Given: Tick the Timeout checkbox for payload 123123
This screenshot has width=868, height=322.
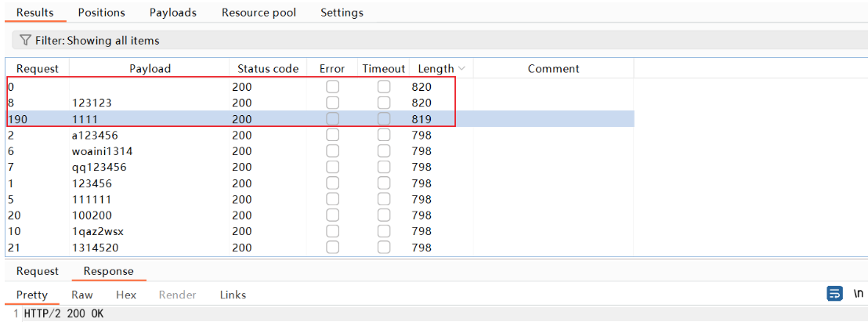Looking at the screenshot, I should point(384,103).
